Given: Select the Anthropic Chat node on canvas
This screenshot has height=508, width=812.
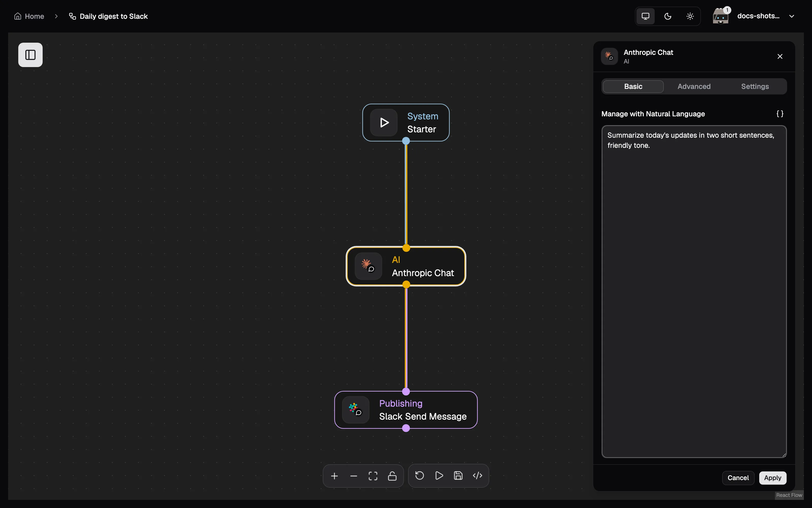Looking at the screenshot, I should point(406,266).
